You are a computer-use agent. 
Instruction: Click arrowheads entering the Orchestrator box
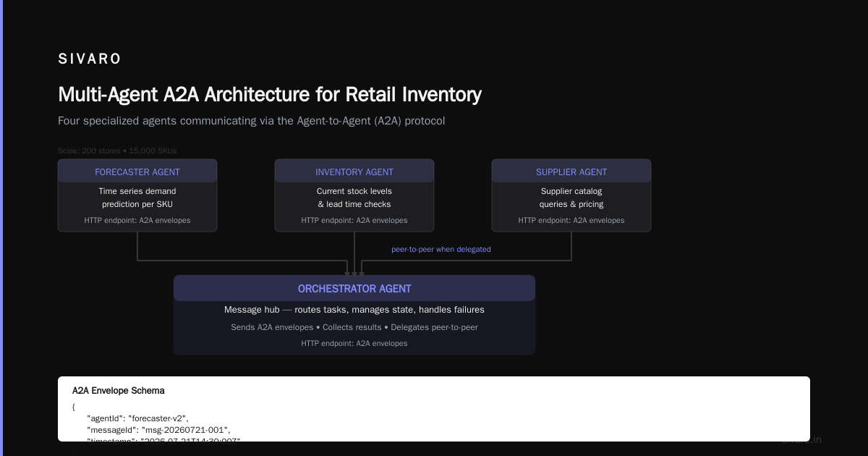pyautogui.click(x=354, y=274)
